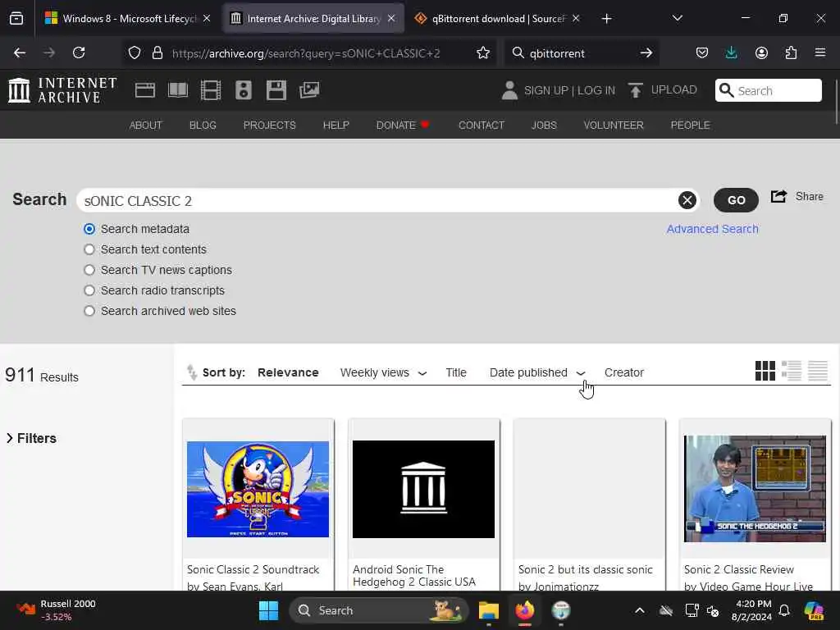This screenshot has height=630, width=840.
Task: Sort results by Creator
Action: (x=624, y=373)
